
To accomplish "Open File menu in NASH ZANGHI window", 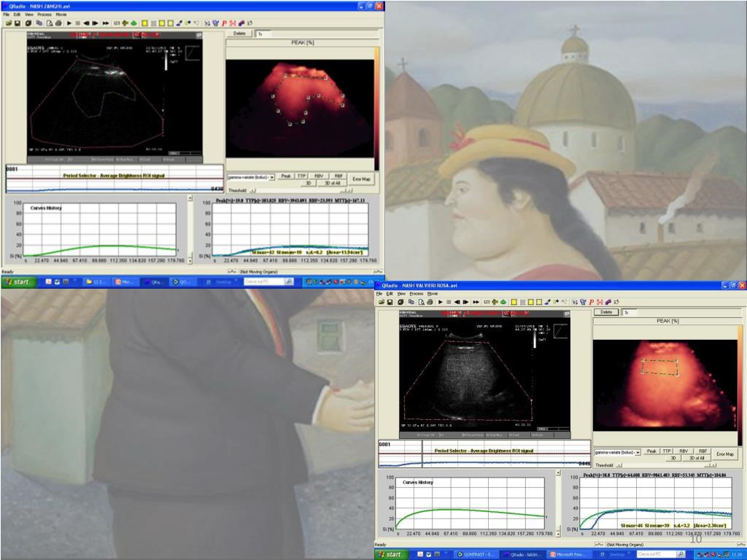I will click(6, 15).
